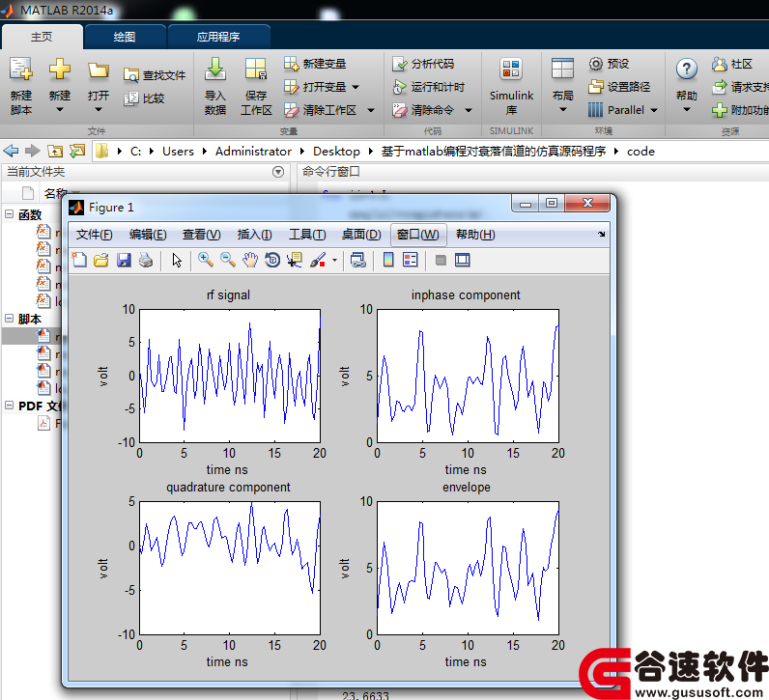Screen dimensions: 769x700
Task: Click Open File icon in Figure 1 toolbar
Action: 101,260
